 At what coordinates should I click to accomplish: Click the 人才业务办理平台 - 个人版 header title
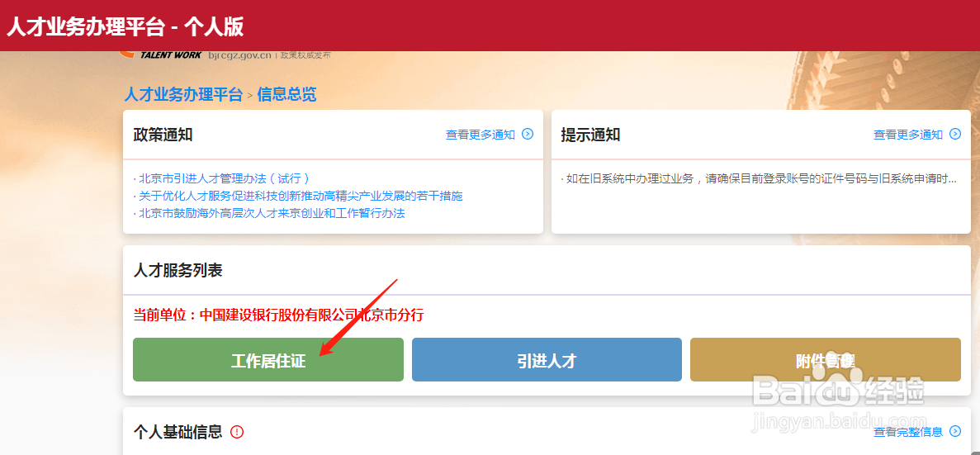point(125,26)
